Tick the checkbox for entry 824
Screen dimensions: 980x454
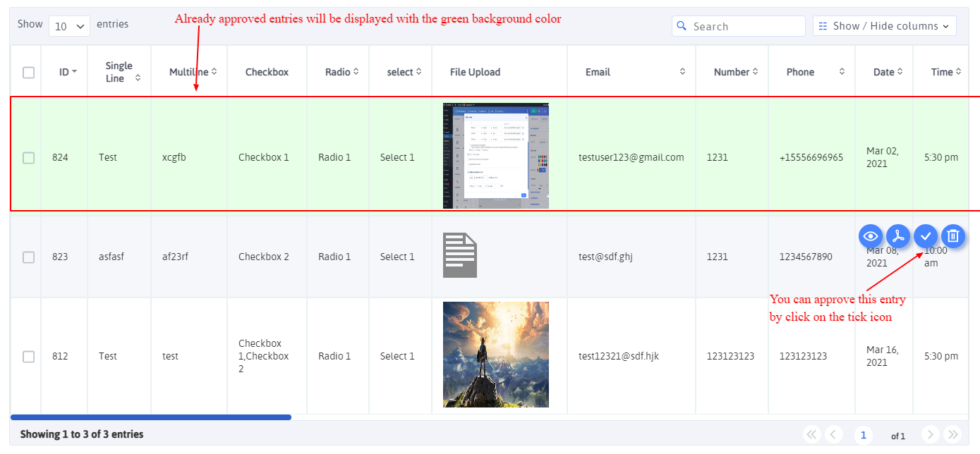[29, 158]
